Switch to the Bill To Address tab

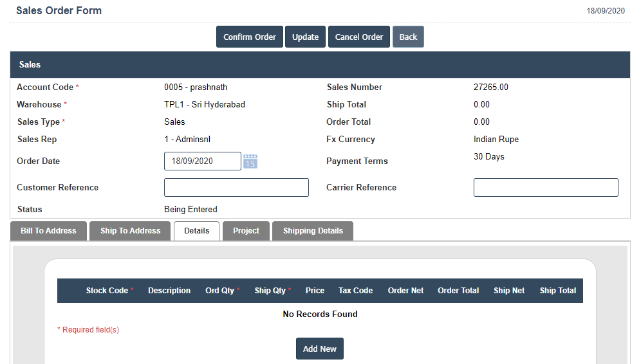(48, 231)
